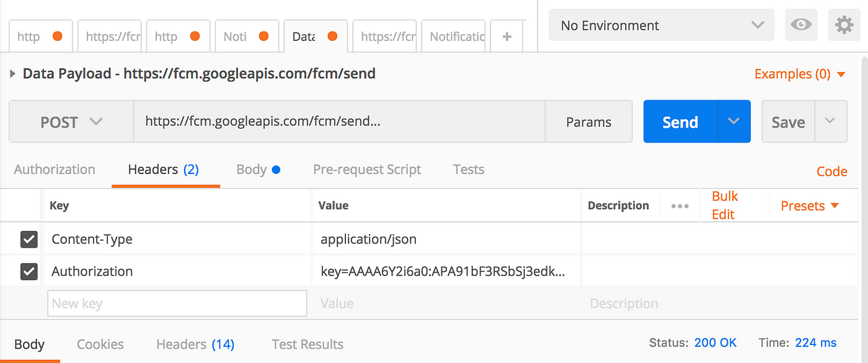The height and width of the screenshot is (363, 868).
Task: Click the Save button
Action: [788, 121]
